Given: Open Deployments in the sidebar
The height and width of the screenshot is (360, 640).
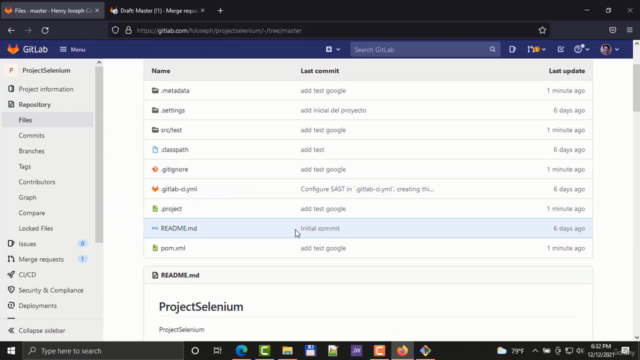Looking at the screenshot, I should pyautogui.click(x=37, y=306).
